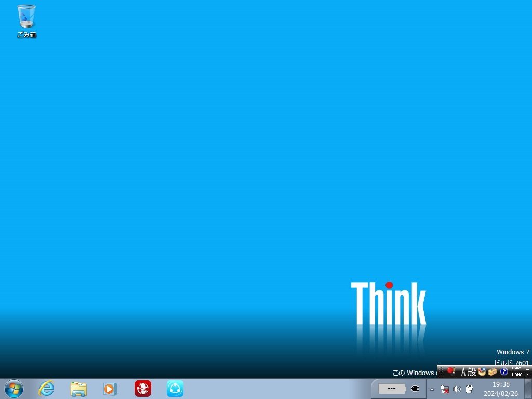Viewport: 532px width, 399px height.
Task: Open the speaker volume tray icon
Action: click(457, 389)
